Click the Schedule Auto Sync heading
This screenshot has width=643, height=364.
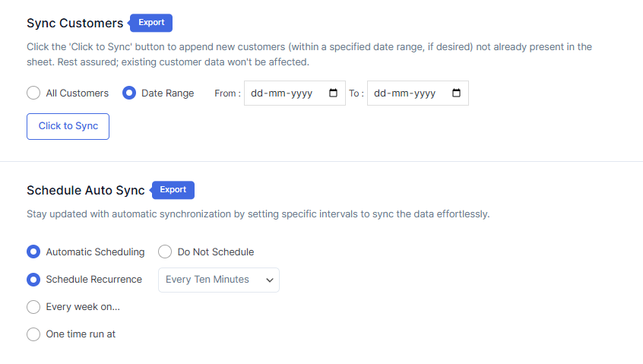pos(86,191)
